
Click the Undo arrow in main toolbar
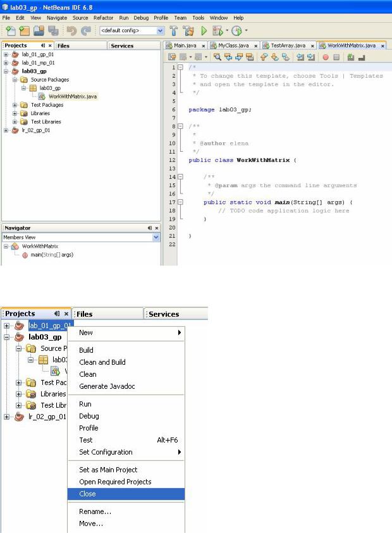[71, 31]
